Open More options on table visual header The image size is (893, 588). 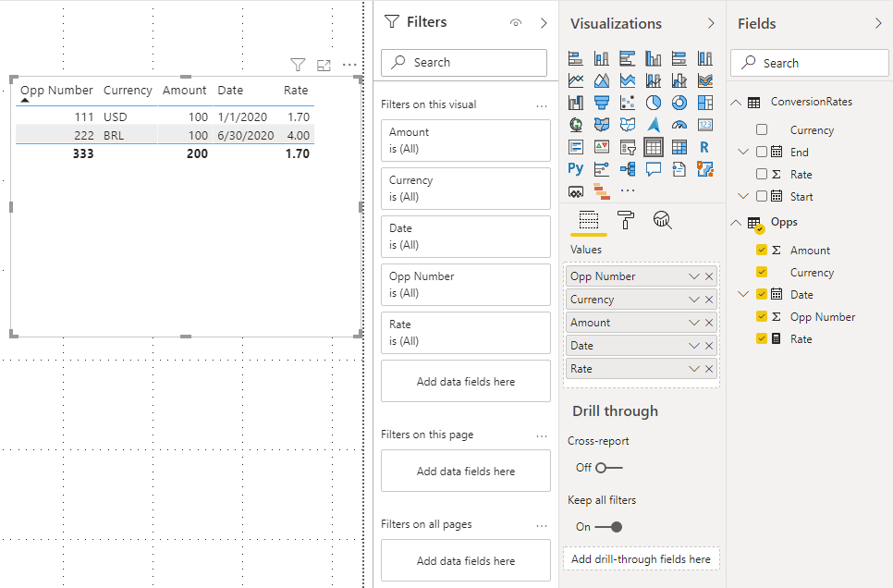click(349, 65)
